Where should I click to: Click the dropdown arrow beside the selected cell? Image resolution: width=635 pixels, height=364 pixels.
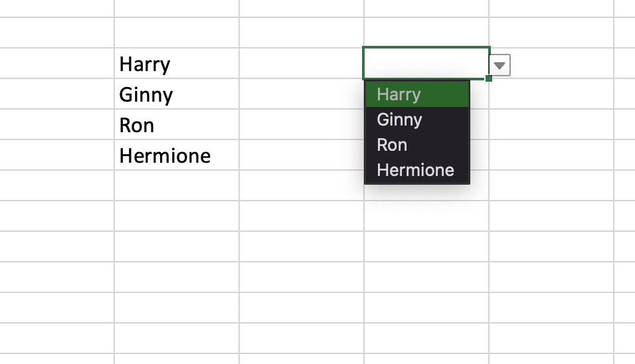tap(499, 65)
